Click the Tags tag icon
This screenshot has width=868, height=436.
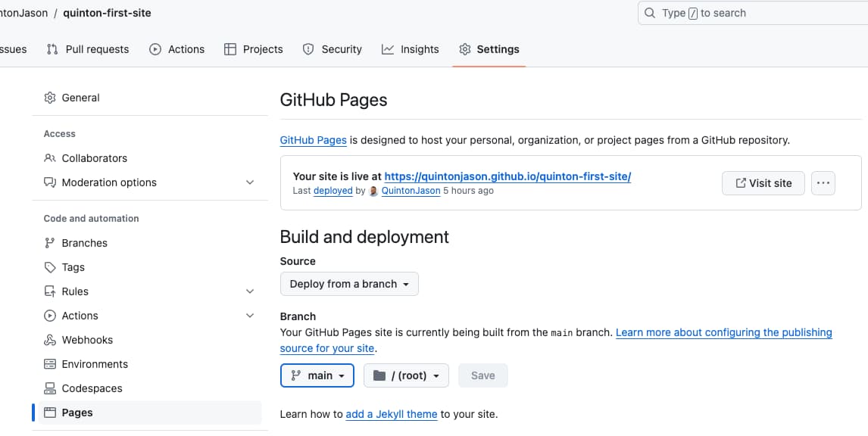(50, 267)
